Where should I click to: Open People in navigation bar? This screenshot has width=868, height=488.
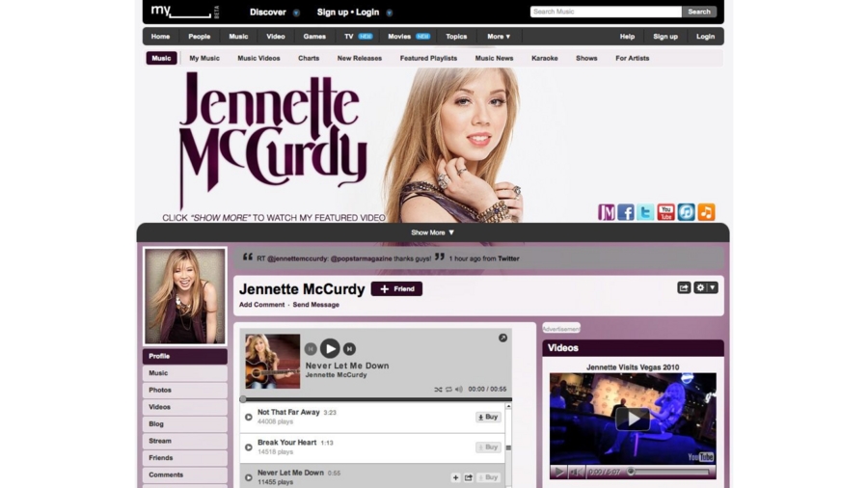200,37
